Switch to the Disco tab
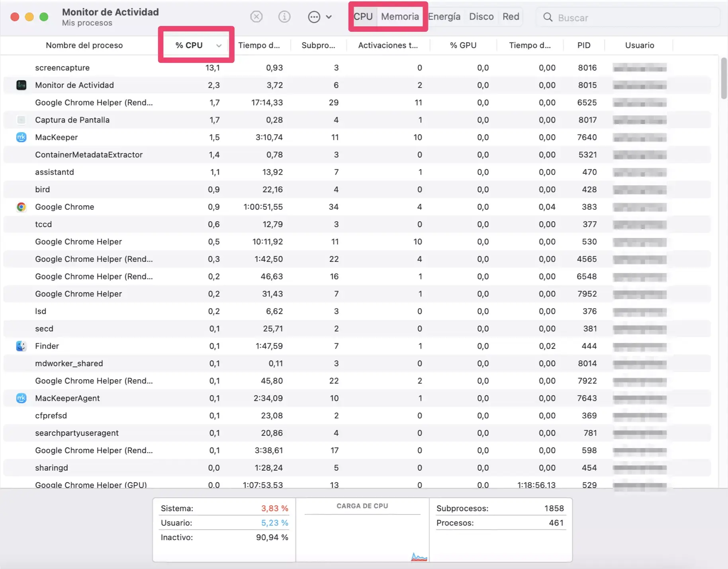Screen dimensions: 728x569 click(481, 17)
